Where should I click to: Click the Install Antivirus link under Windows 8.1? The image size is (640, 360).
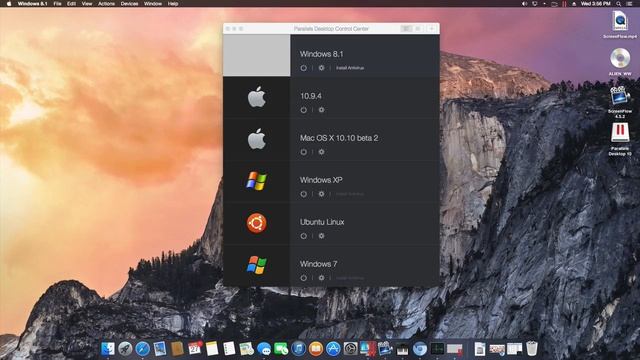[x=350, y=68]
